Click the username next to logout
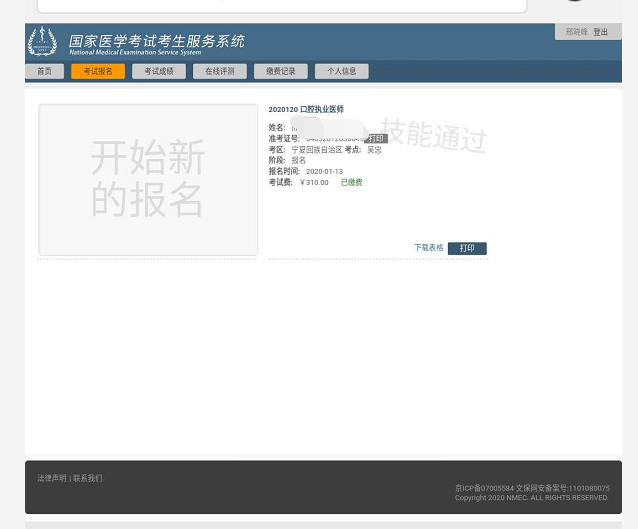Viewport: 638px width, 529px height. click(x=576, y=32)
